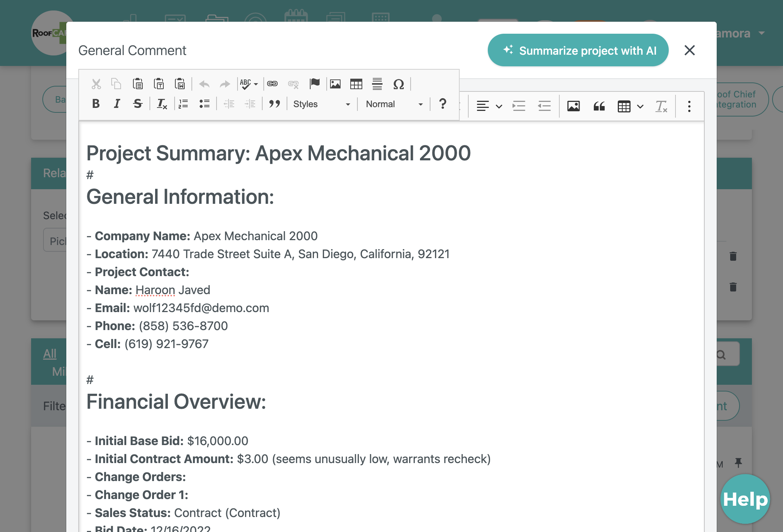Insert image from right toolbar
Screen dimensions: 783x532
(x=574, y=106)
